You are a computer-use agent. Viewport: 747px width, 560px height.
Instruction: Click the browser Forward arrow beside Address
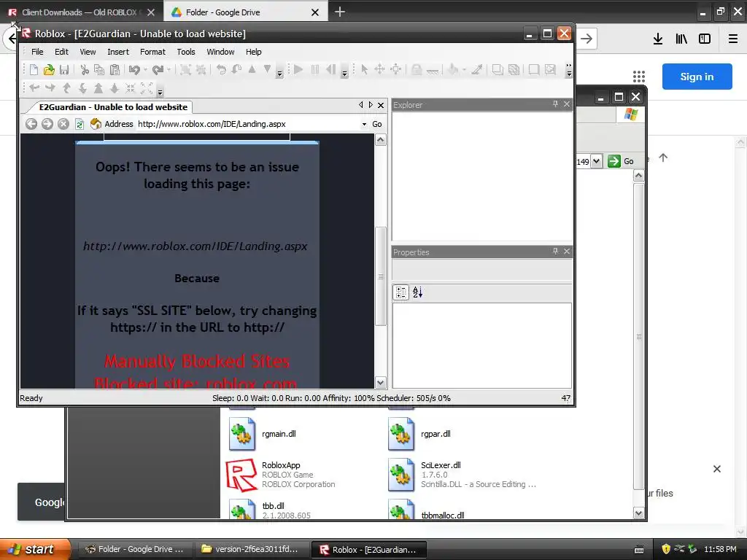tap(47, 124)
